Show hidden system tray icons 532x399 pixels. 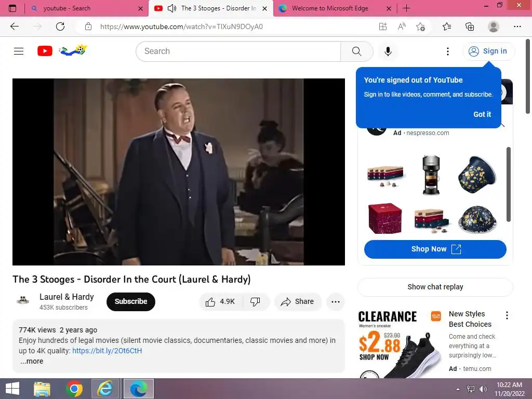coord(458,389)
